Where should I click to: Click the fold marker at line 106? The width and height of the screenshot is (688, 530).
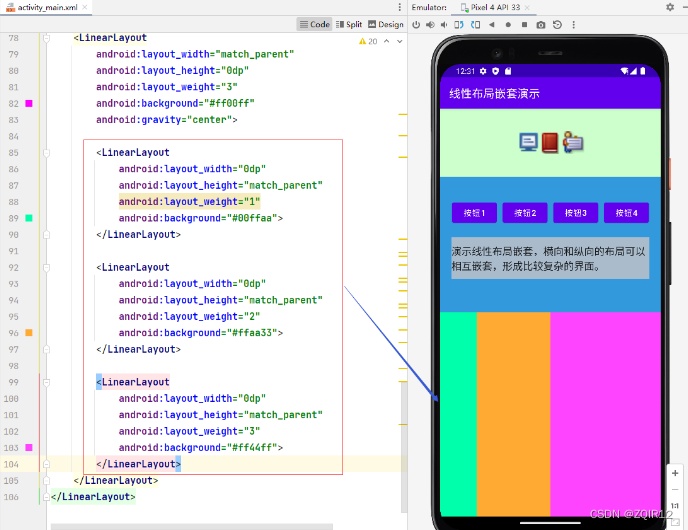click(46, 497)
